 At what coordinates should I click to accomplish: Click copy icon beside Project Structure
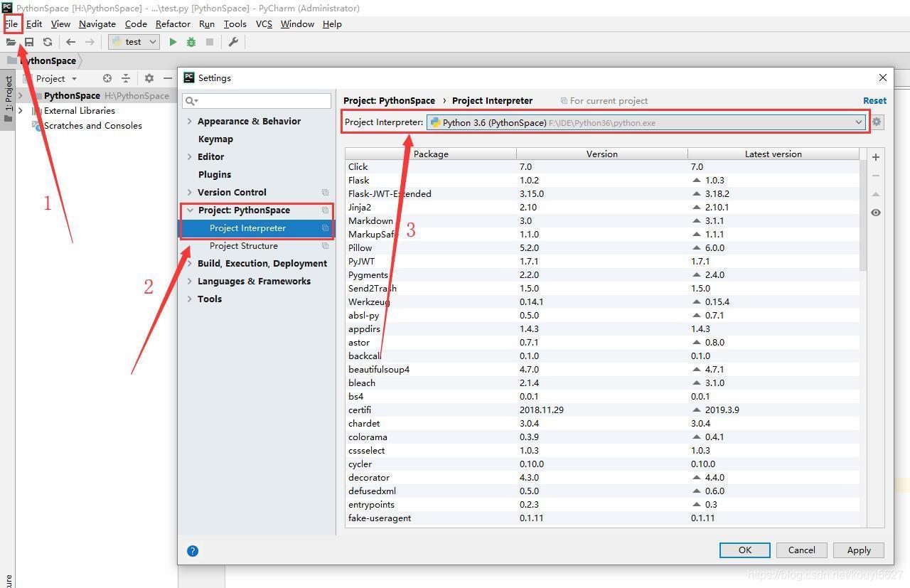[x=325, y=246]
